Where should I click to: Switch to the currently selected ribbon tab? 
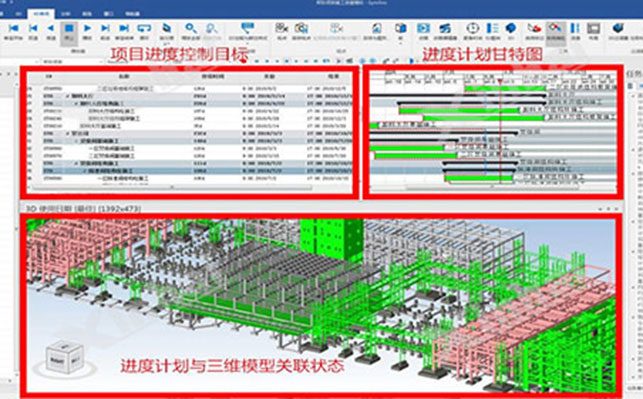click(x=41, y=14)
